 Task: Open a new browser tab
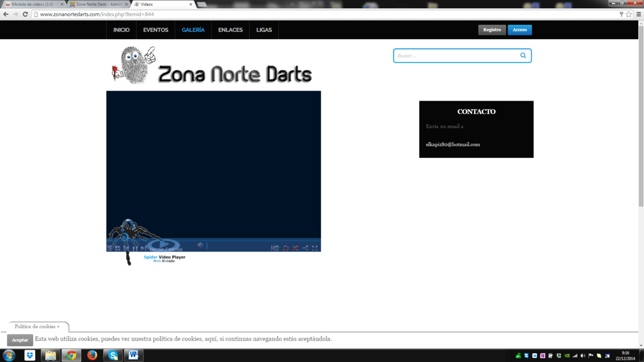[x=201, y=5]
